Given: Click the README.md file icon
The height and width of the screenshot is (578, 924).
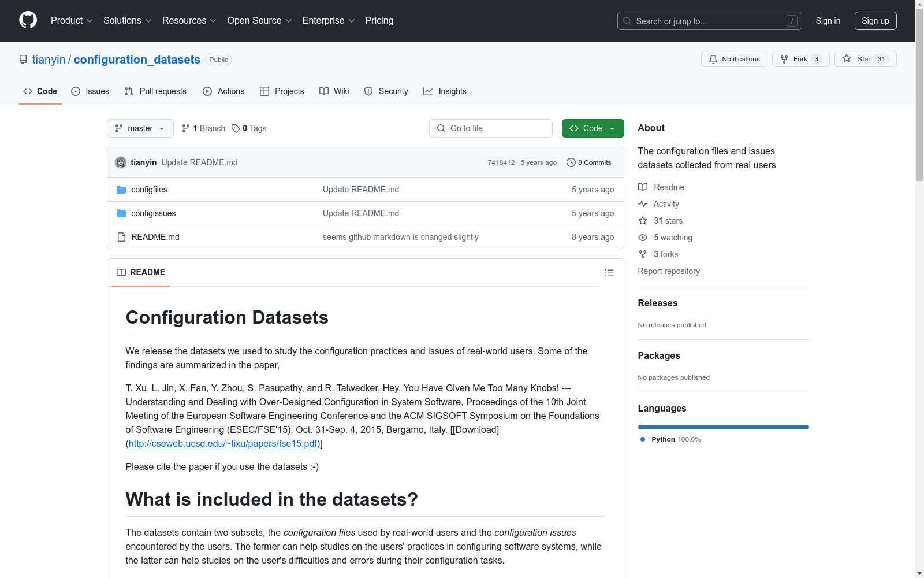Looking at the screenshot, I should pyautogui.click(x=121, y=237).
